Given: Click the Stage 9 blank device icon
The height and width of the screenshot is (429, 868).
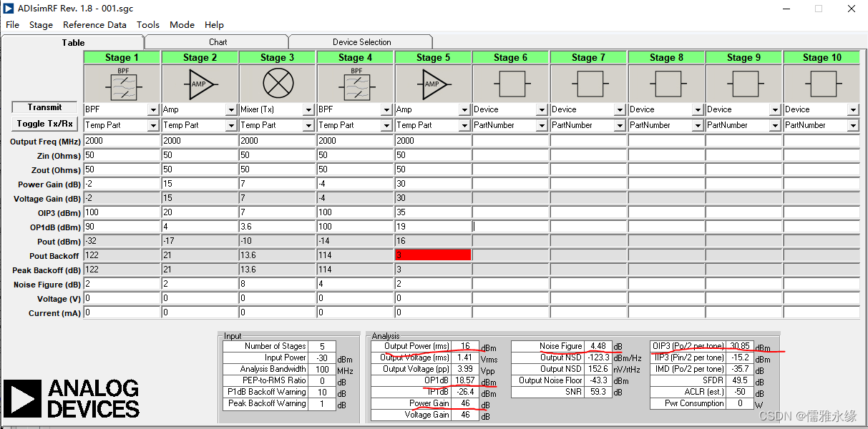Looking at the screenshot, I should (744, 83).
